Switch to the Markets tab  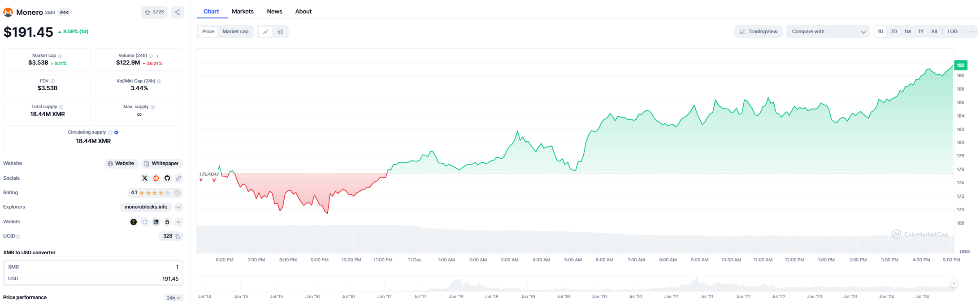tap(243, 12)
